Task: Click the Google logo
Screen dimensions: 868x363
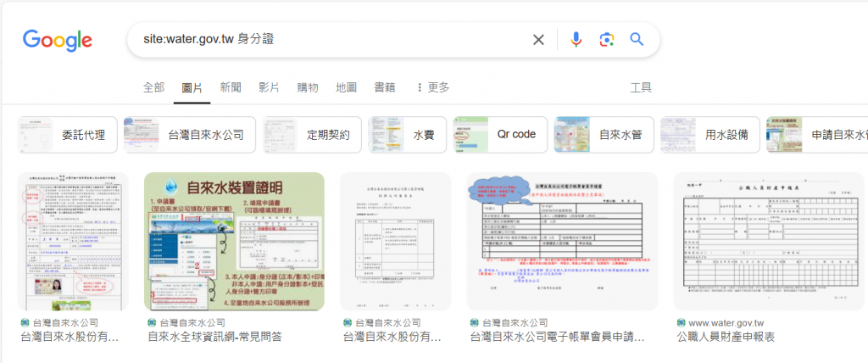Action: coord(57,41)
